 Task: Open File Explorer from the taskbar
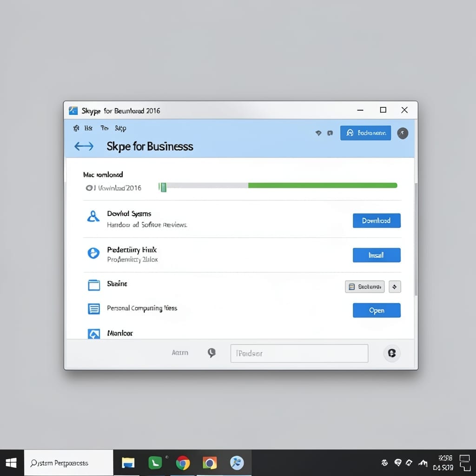point(128,463)
